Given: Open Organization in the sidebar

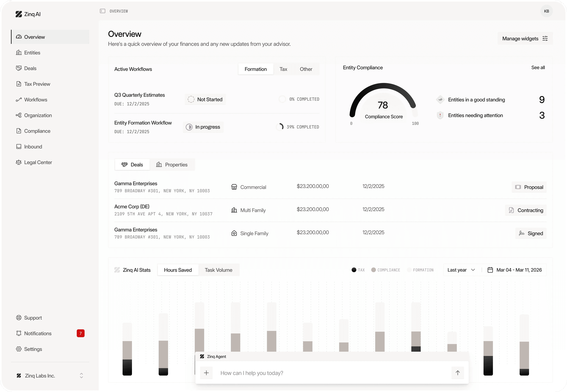Looking at the screenshot, I should click(x=50, y=116).
